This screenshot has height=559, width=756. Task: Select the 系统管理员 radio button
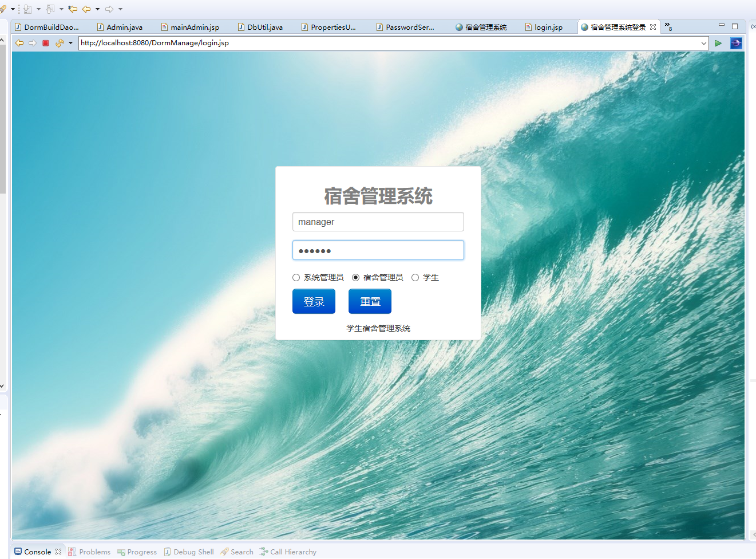click(x=296, y=277)
